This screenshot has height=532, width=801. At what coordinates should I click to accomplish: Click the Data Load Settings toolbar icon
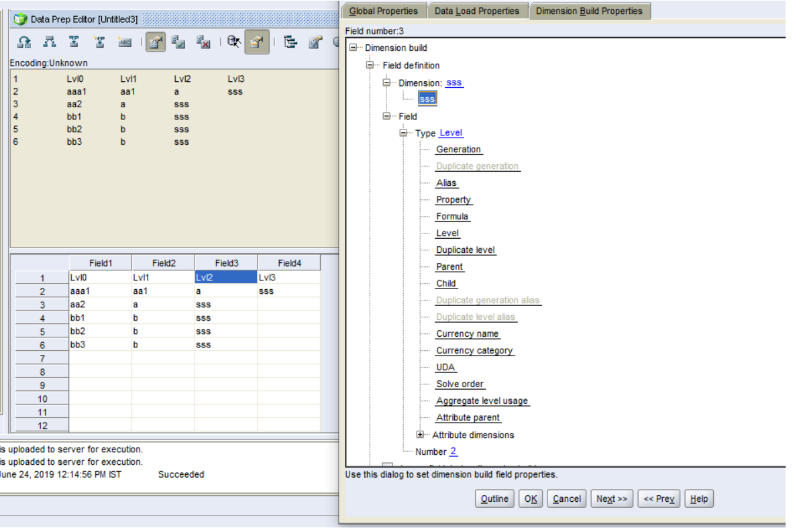74,42
